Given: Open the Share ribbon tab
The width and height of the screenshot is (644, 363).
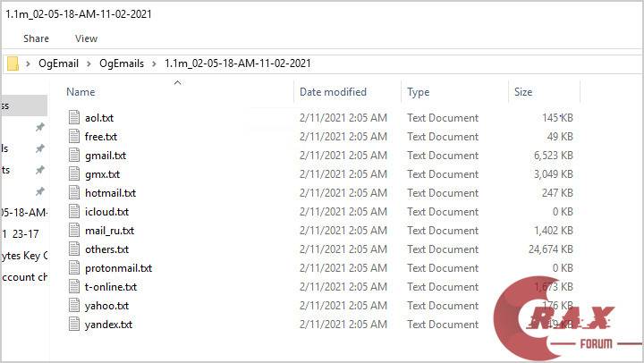Looking at the screenshot, I should click(x=37, y=38).
